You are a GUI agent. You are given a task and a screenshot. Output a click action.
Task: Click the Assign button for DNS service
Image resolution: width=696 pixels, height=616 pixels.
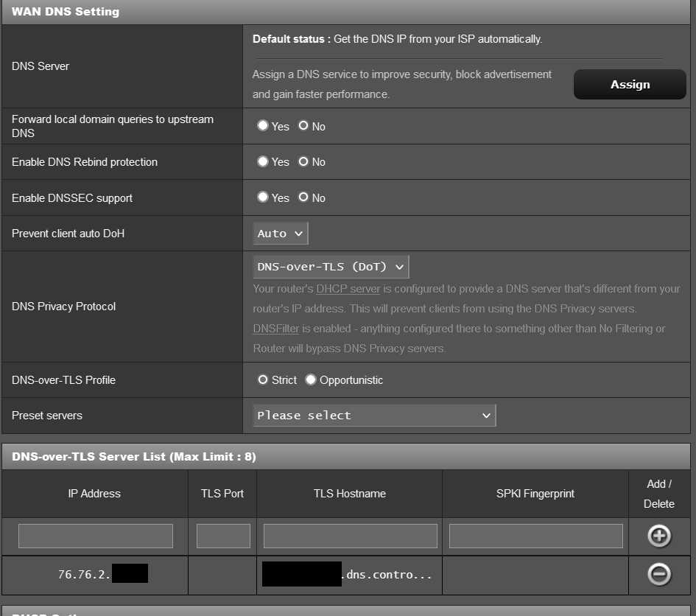click(x=629, y=84)
